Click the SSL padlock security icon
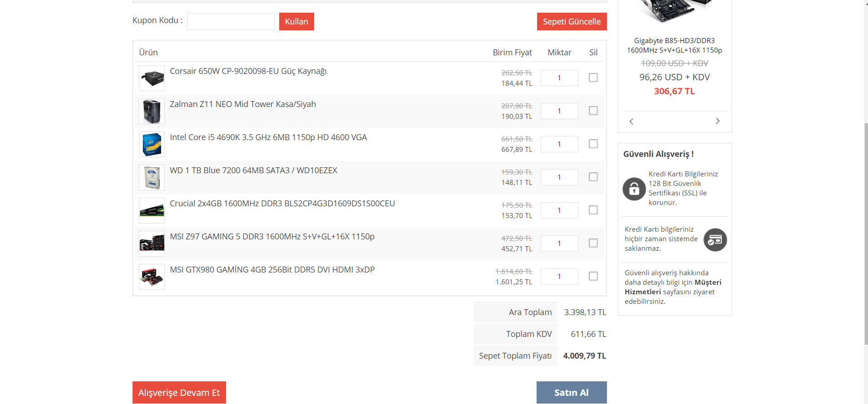The image size is (868, 404). 634,189
